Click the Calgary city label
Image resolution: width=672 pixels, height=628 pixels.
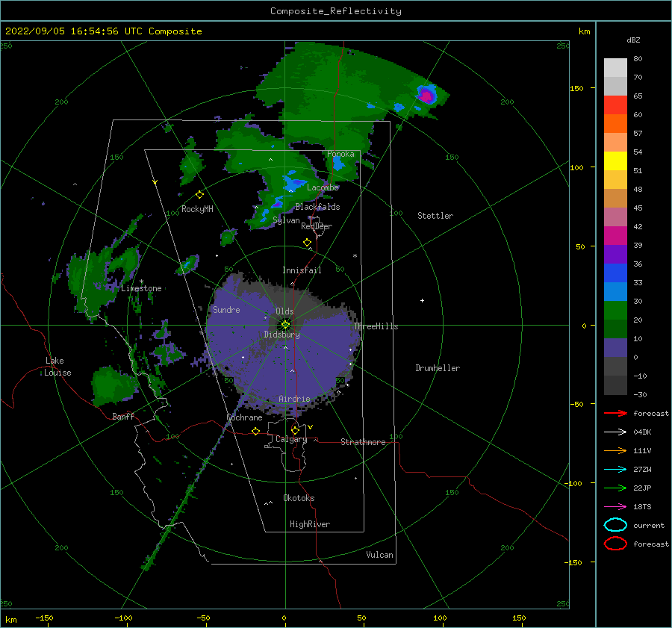pyautogui.click(x=291, y=439)
